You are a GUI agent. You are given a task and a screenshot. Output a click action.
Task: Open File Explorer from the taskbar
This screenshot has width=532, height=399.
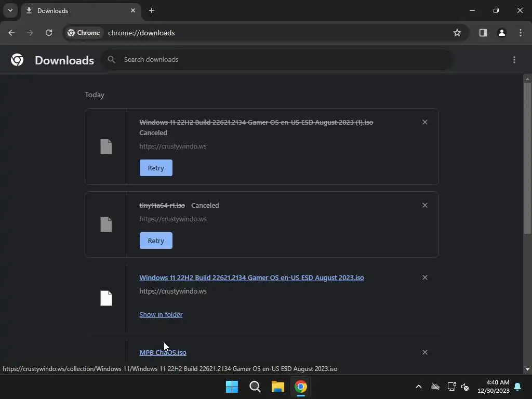[278, 387]
